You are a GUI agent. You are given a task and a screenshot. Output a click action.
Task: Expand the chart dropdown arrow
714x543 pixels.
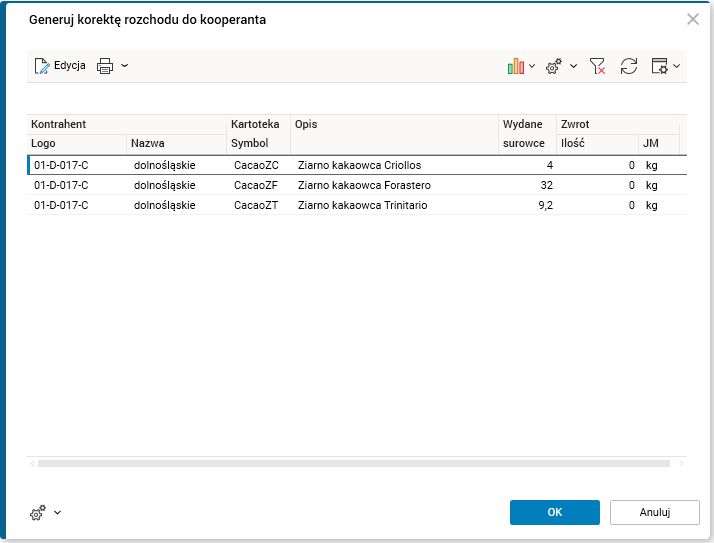click(532, 66)
